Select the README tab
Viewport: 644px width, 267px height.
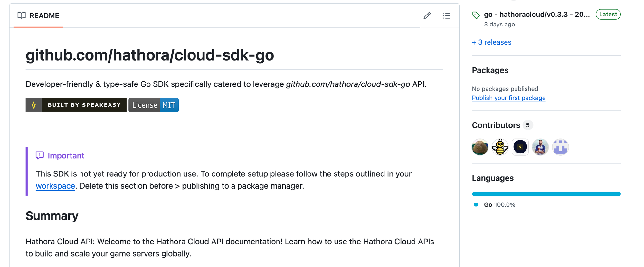[x=39, y=15]
